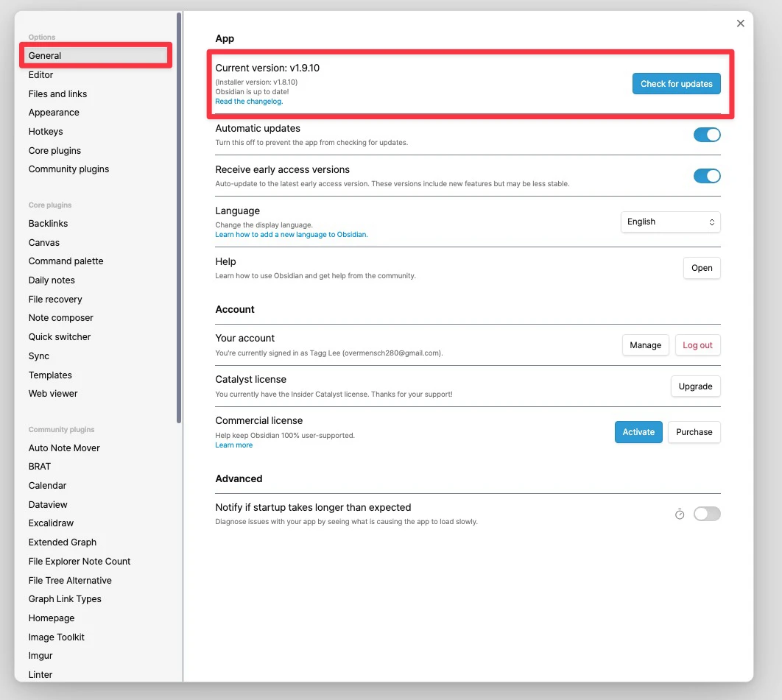Open Dataview plugin settings

(x=48, y=504)
